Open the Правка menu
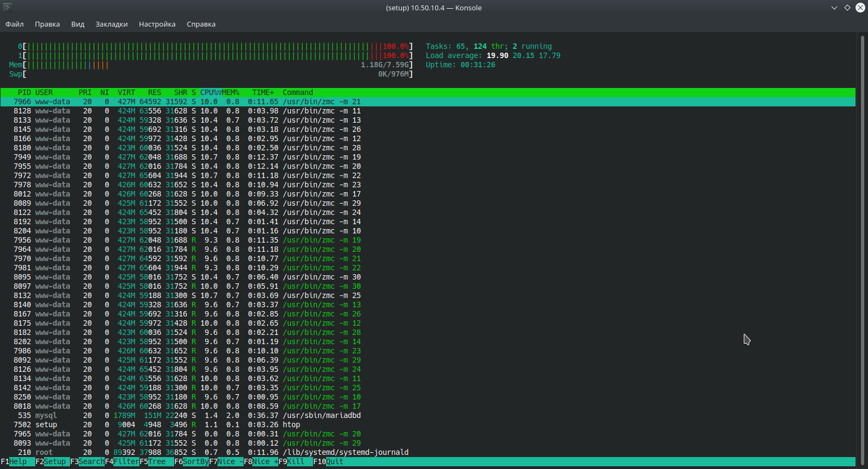 point(47,24)
